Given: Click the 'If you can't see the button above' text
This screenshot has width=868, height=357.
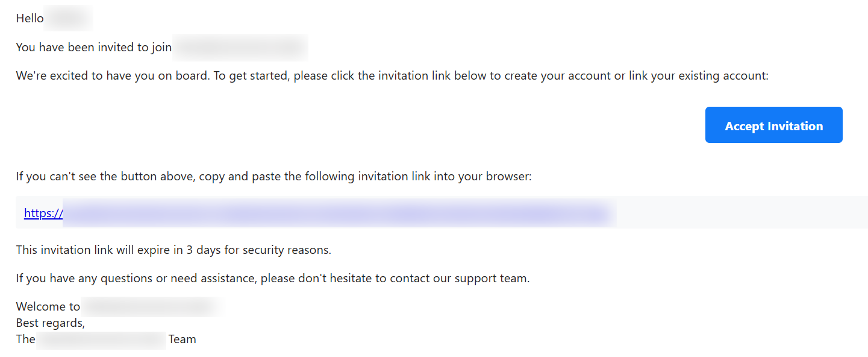Looking at the screenshot, I should (x=273, y=177).
